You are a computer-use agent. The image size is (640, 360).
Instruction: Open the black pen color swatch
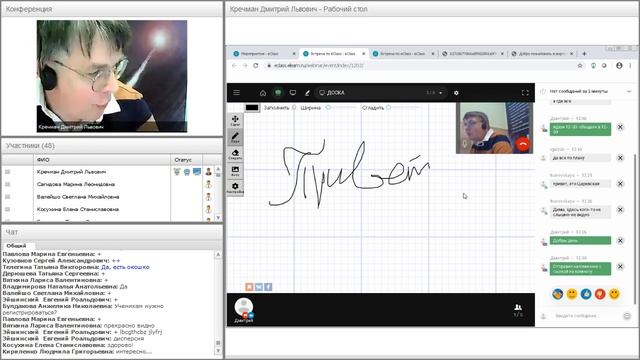pos(252,107)
